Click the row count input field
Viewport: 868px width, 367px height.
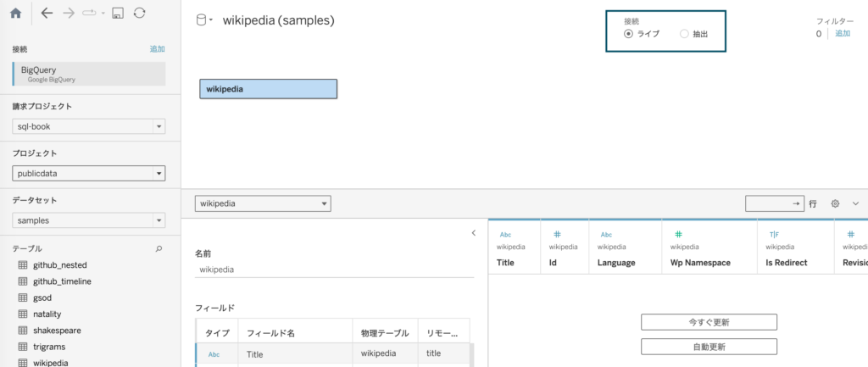[775, 203]
